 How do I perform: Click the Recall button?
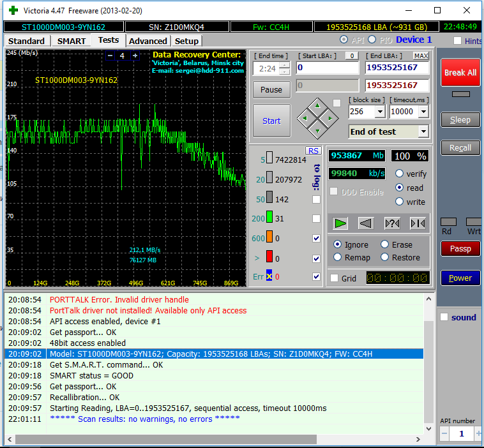click(x=460, y=148)
